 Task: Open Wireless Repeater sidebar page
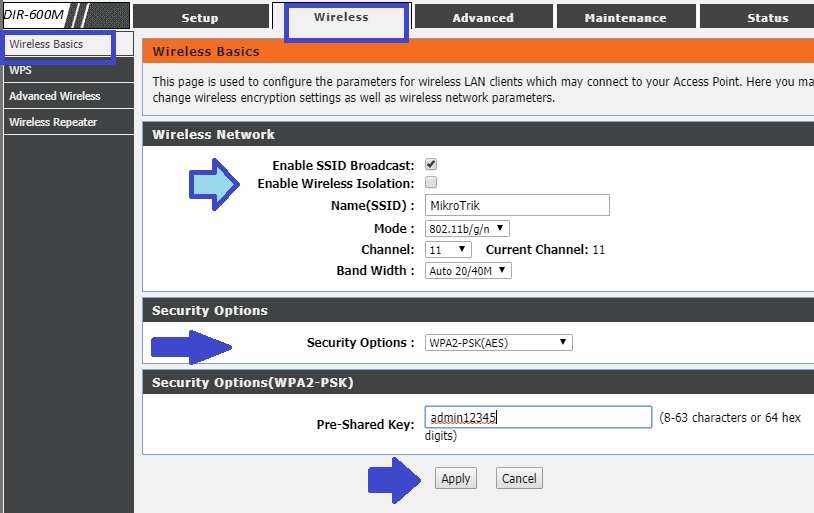68,122
